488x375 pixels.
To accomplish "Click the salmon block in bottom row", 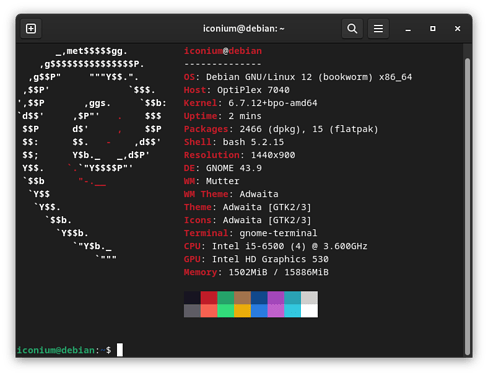I will (x=209, y=311).
